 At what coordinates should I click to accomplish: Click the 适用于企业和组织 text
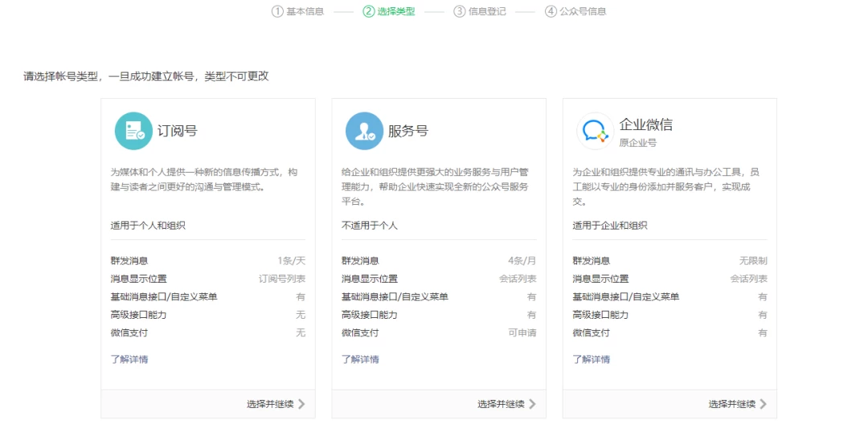610,226
